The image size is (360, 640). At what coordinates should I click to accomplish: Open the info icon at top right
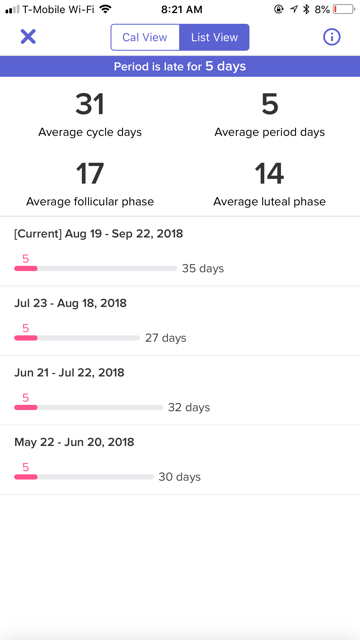coord(331,37)
